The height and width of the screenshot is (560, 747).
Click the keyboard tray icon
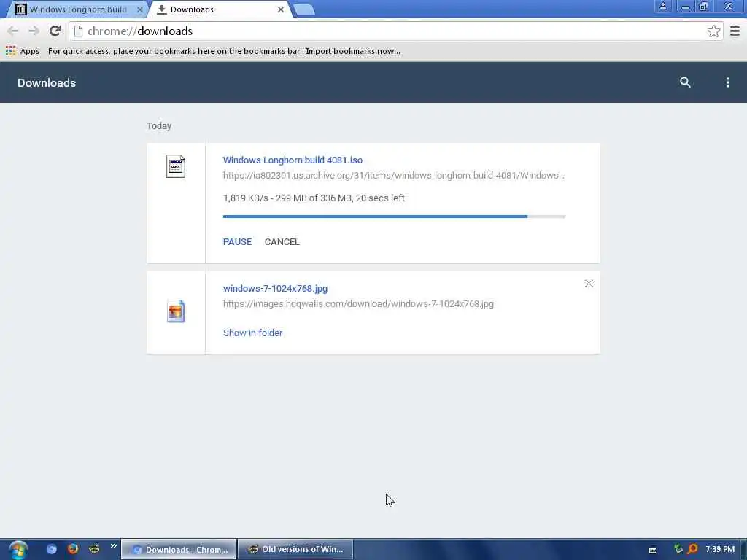[653, 550]
